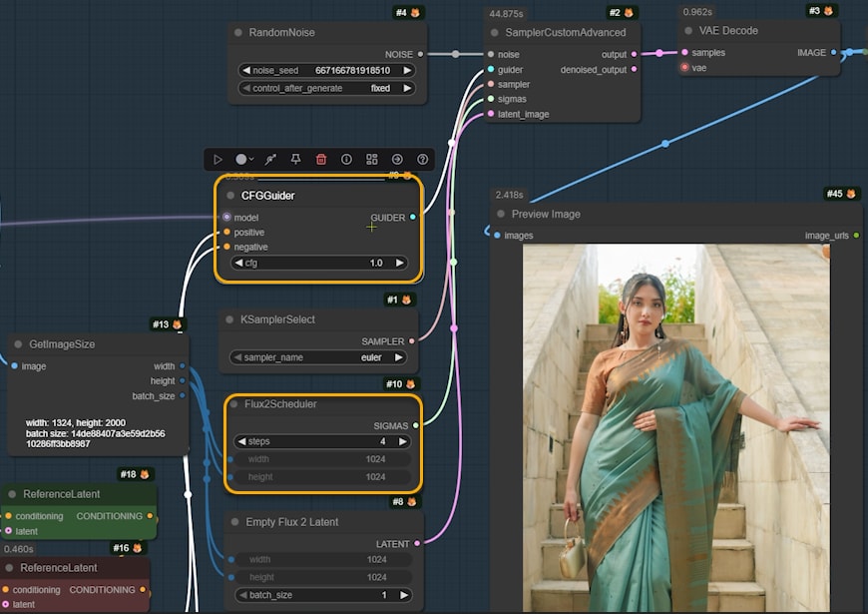This screenshot has height=614, width=868.
Task: Delete the selected node with the red trash icon
Action: [321, 159]
